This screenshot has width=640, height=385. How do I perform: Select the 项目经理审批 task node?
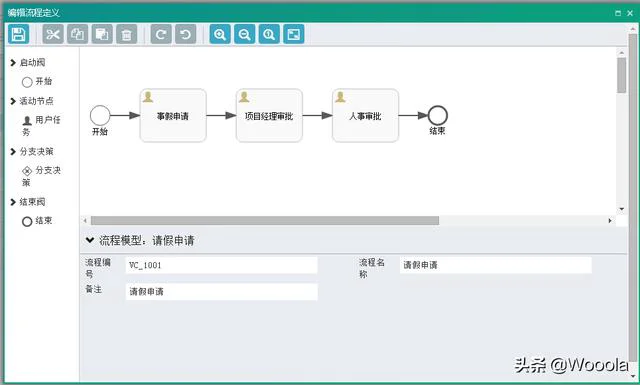(269, 116)
